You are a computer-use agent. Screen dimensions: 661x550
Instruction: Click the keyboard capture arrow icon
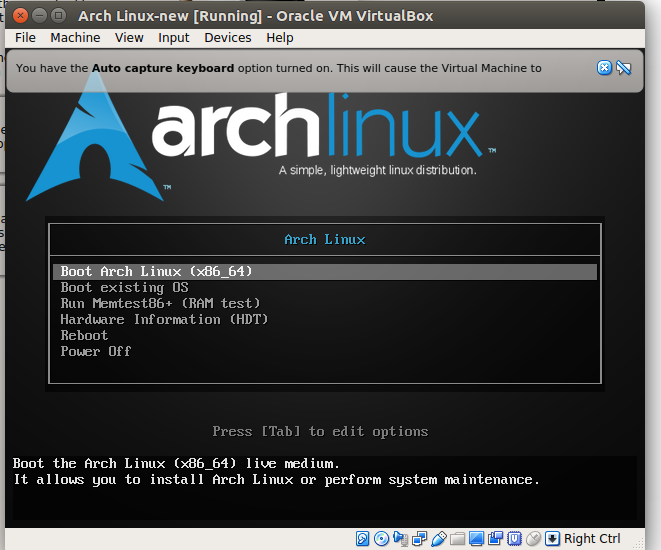click(x=552, y=538)
